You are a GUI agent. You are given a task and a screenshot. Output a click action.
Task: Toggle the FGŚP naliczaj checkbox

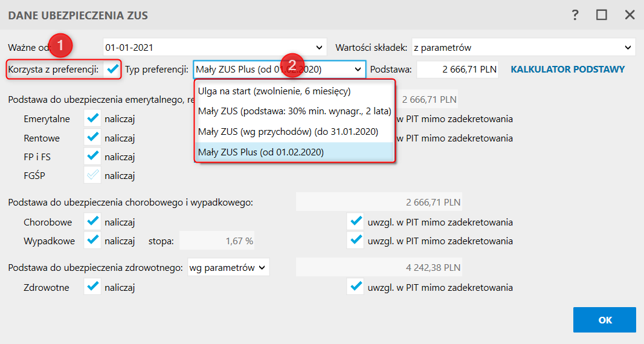click(x=93, y=175)
